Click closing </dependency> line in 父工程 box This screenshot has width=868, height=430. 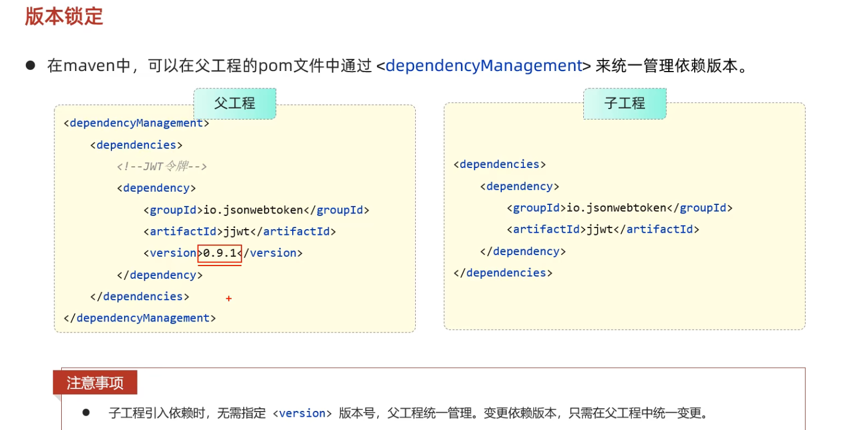[159, 275]
